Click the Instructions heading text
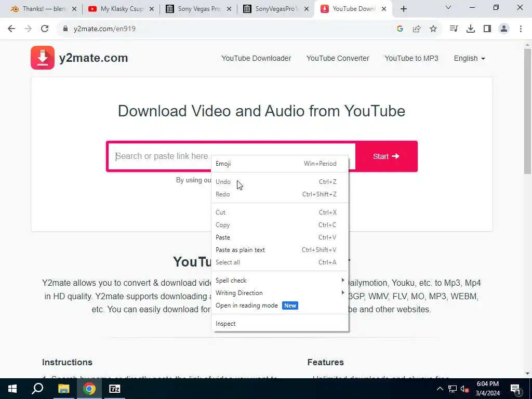Viewport: 532px width, 399px height. tap(67, 362)
